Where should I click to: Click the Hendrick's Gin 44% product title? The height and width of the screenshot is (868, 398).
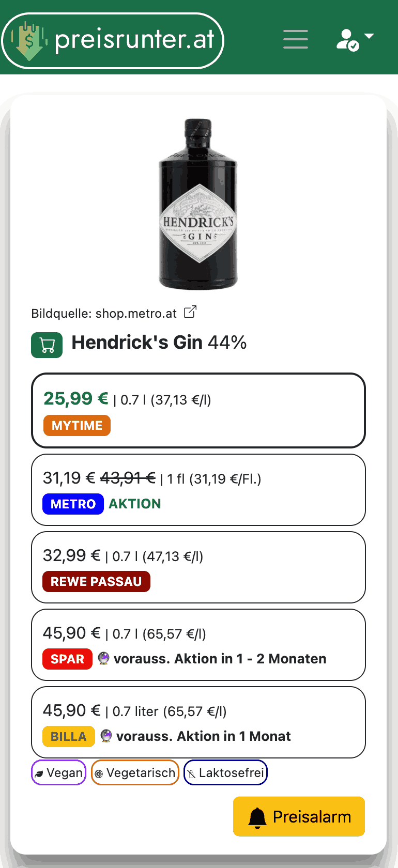click(x=159, y=343)
